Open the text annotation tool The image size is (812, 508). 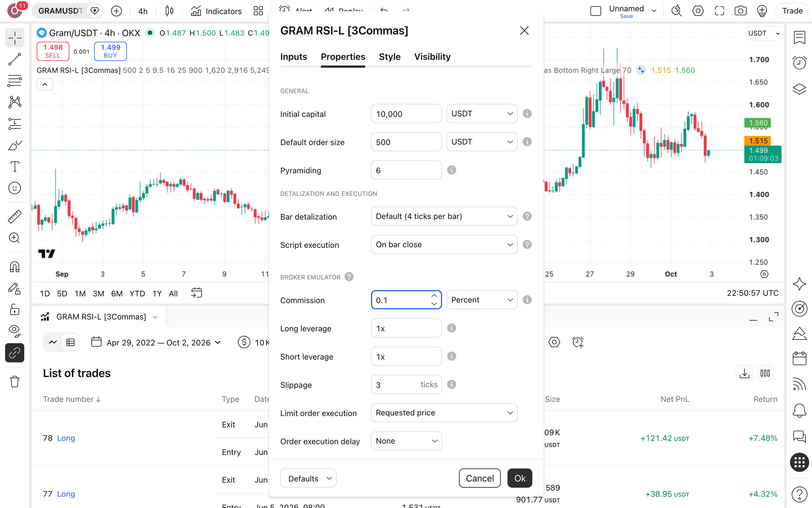tap(14, 166)
